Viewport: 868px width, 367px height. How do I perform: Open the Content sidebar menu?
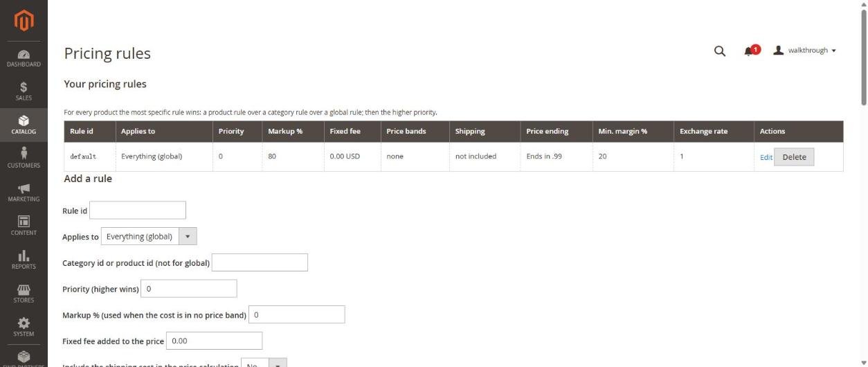[24, 226]
